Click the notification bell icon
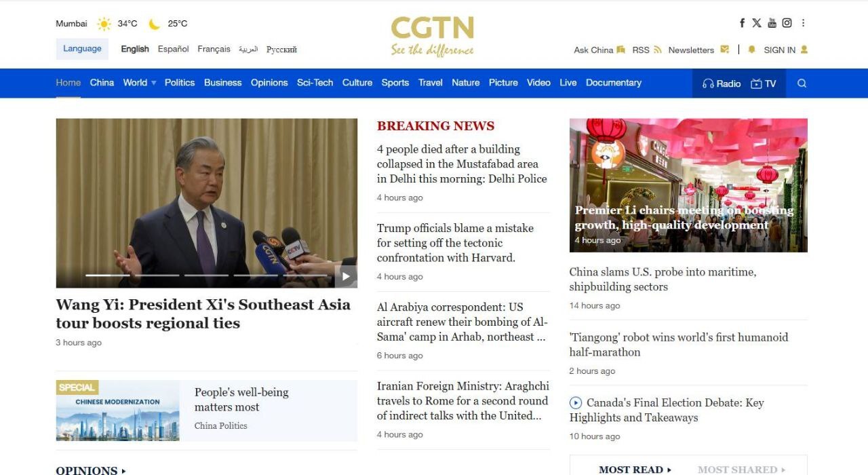Image resolution: width=868 pixels, height=475 pixels. pyautogui.click(x=751, y=50)
